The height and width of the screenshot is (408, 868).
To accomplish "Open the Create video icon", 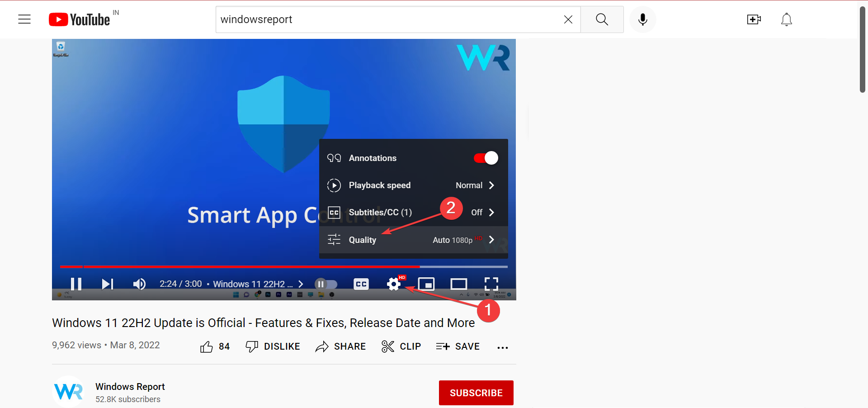I will (x=754, y=19).
